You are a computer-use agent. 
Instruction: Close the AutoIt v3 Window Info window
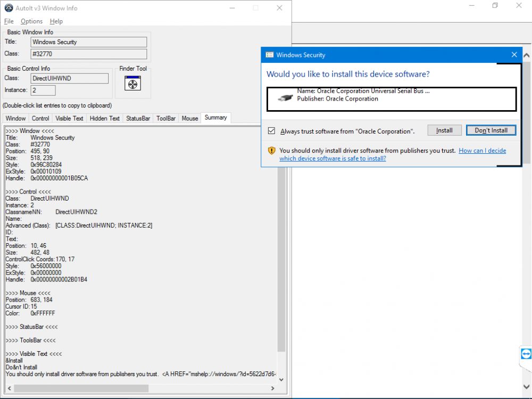(x=279, y=8)
